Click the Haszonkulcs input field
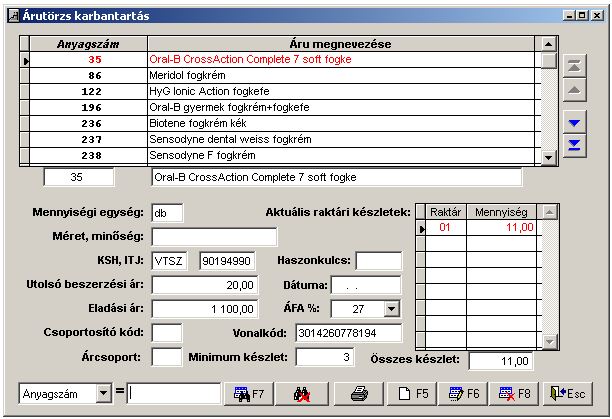The height and width of the screenshot is (419, 612). pyautogui.click(x=379, y=261)
